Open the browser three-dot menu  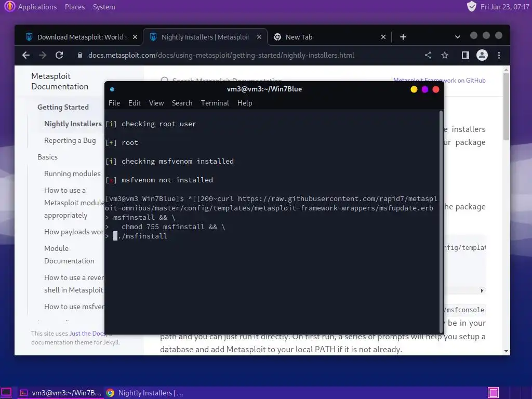[499, 55]
